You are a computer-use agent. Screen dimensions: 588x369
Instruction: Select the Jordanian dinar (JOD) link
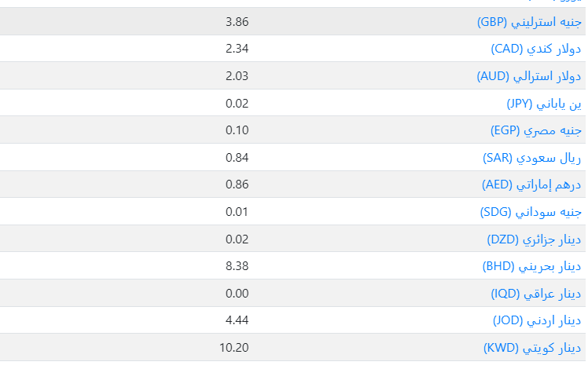pyautogui.click(x=537, y=320)
